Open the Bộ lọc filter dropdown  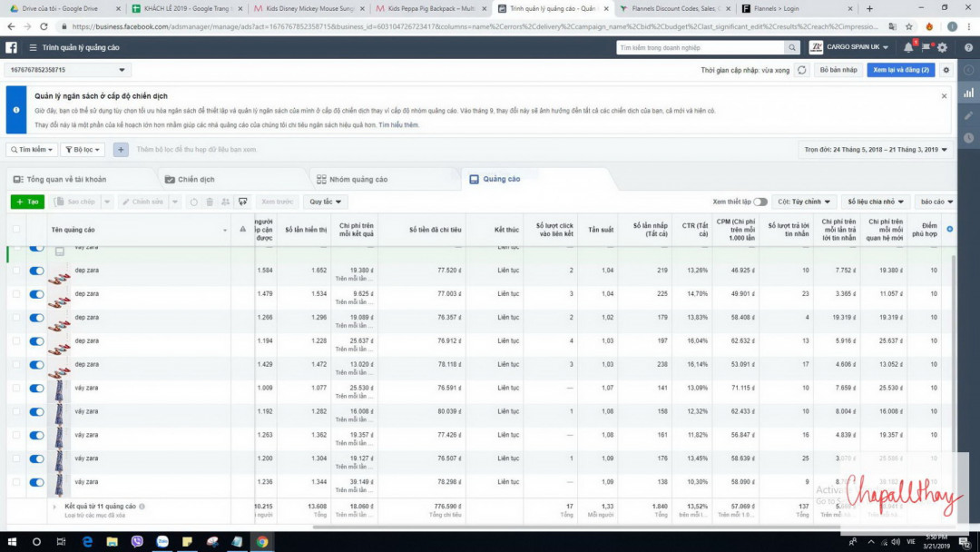[x=83, y=150]
